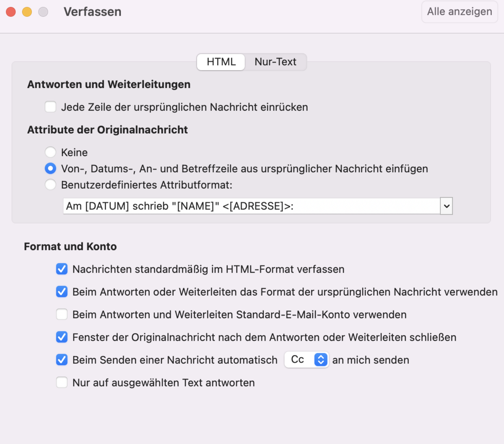Uncheck Fenster der Originalnachricht schließen option
504x444 pixels.
point(62,337)
